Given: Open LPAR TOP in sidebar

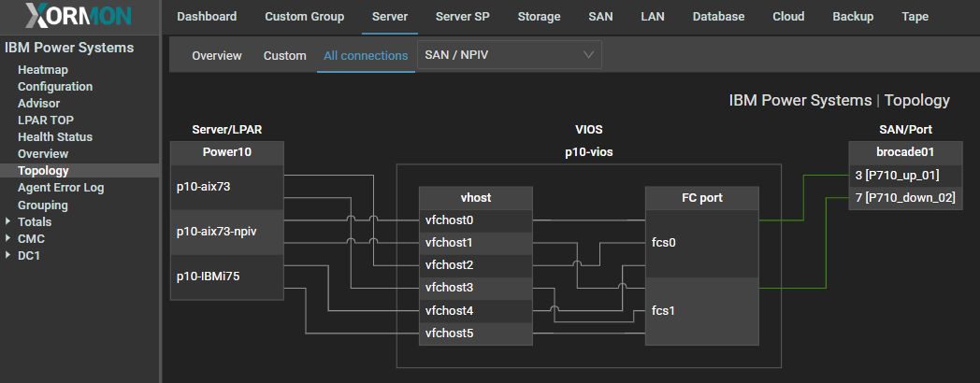Looking at the screenshot, I should point(46,121).
